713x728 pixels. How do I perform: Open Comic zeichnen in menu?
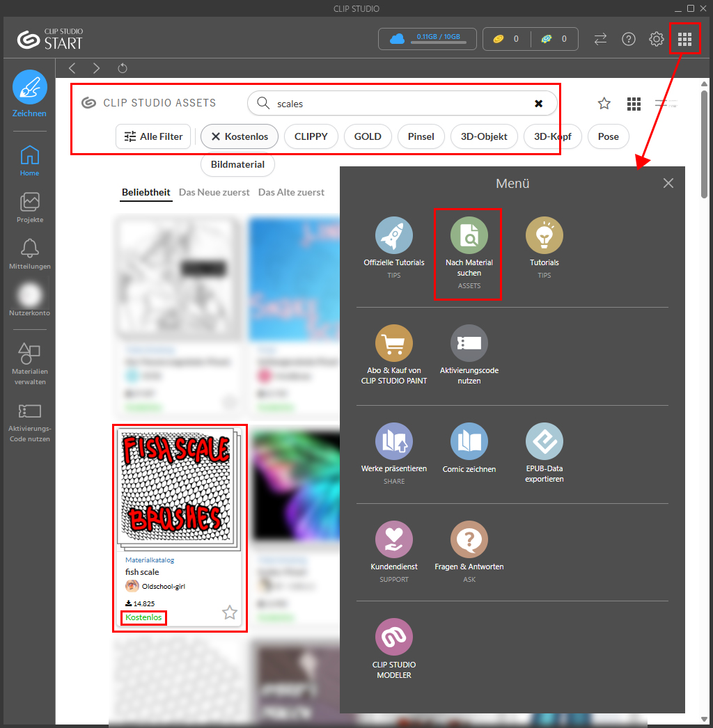click(x=469, y=448)
